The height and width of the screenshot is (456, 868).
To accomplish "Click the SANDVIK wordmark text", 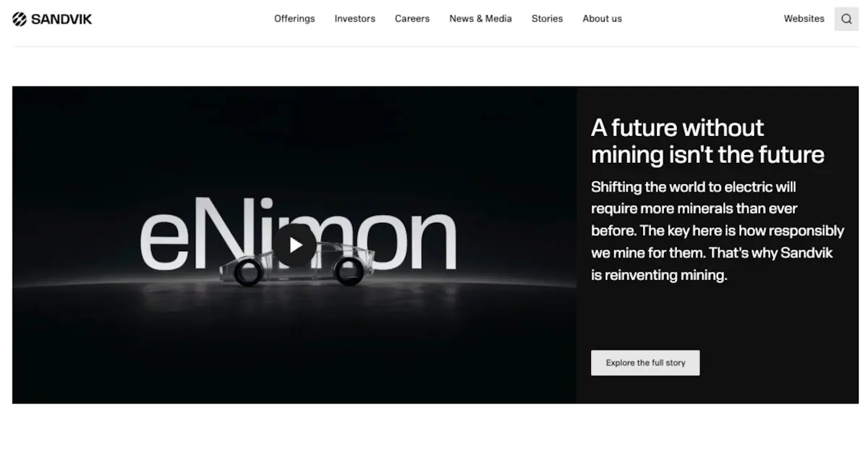I will [61, 19].
